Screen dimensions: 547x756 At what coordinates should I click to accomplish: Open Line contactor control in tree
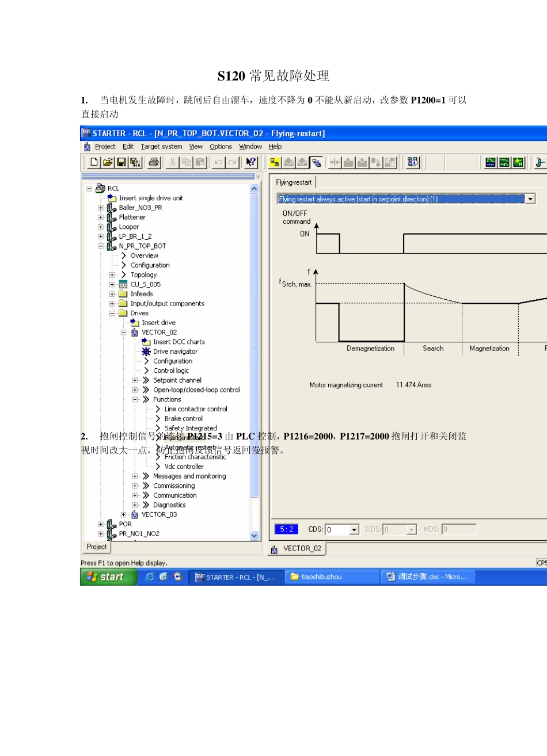(196, 409)
